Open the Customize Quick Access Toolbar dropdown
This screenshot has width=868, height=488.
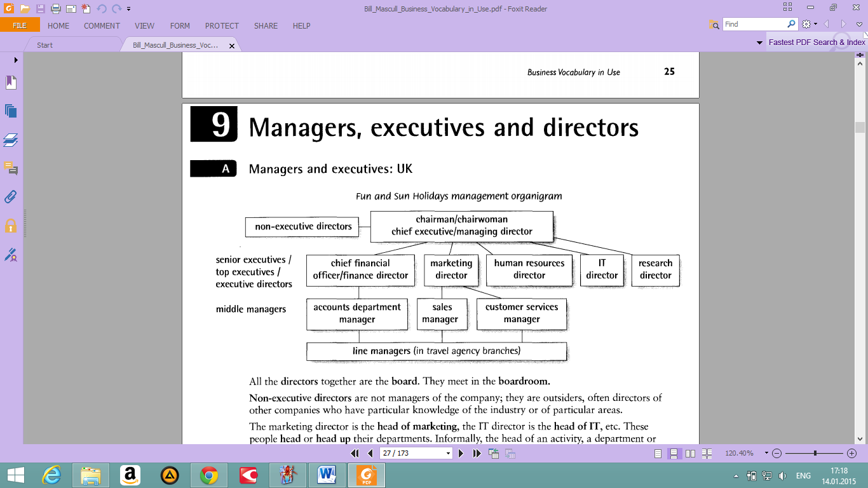(128, 9)
